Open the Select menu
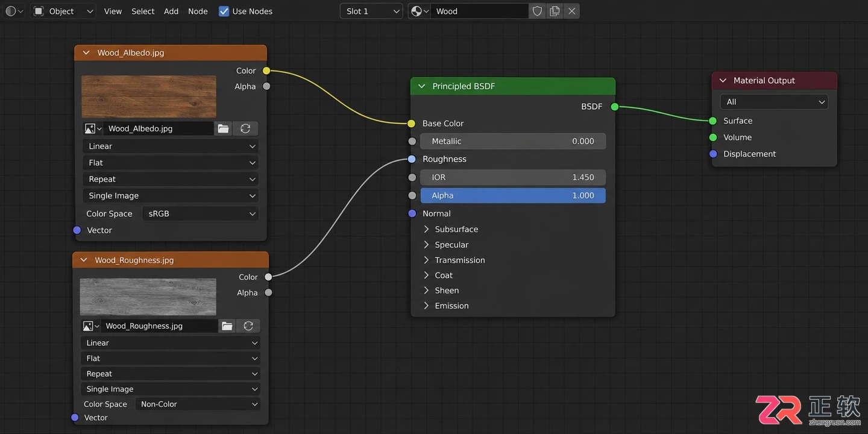This screenshot has width=868, height=434. pos(143,11)
